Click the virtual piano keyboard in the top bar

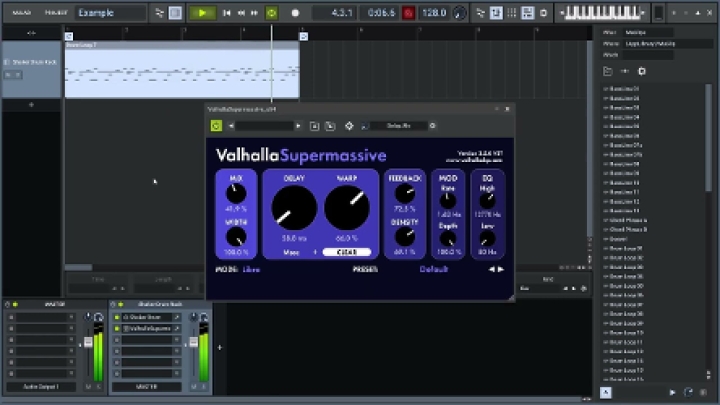[602, 13]
